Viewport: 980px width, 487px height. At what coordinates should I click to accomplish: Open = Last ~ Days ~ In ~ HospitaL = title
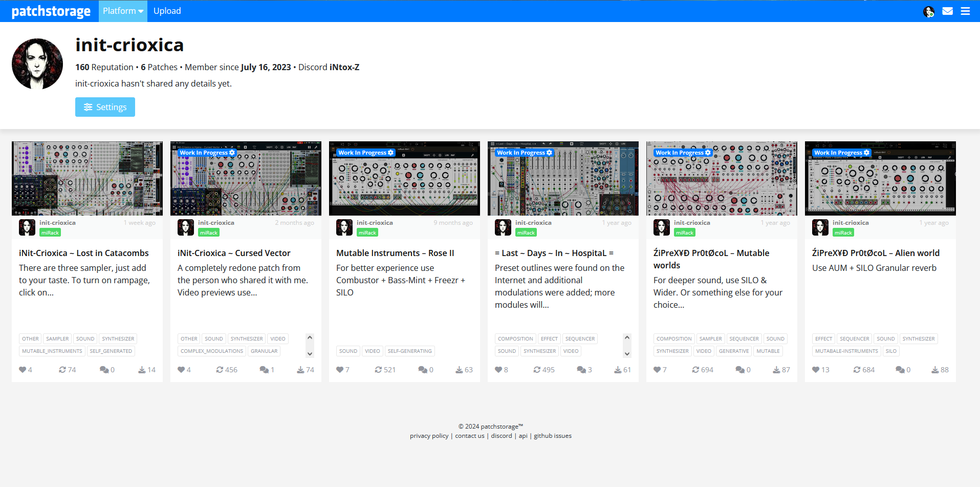click(x=554, y=253)
